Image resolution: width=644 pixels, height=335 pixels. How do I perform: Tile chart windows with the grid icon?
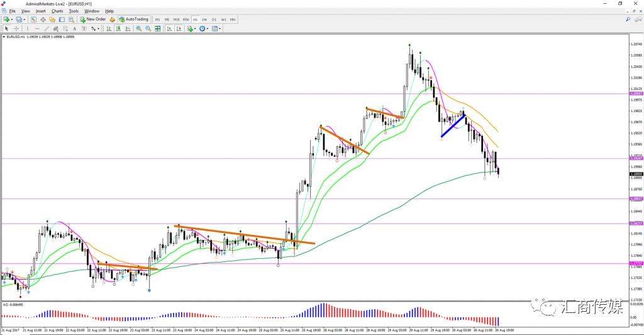click(x=158, y=29)
